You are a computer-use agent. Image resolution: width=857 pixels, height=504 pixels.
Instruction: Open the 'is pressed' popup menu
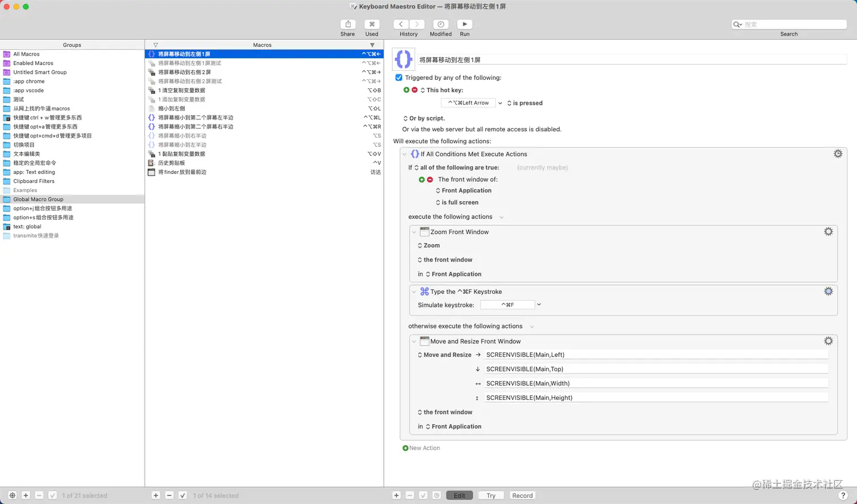click(525, 103)
